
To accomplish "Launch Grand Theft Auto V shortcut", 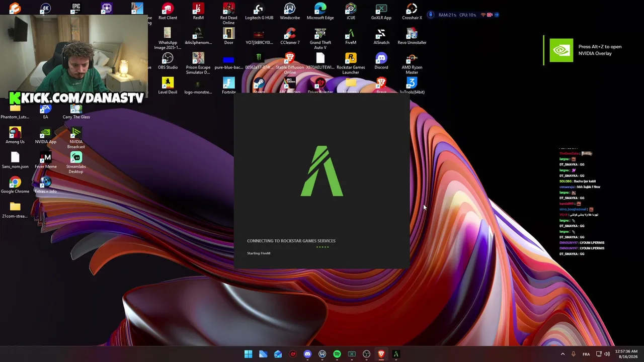I will 320,39.
